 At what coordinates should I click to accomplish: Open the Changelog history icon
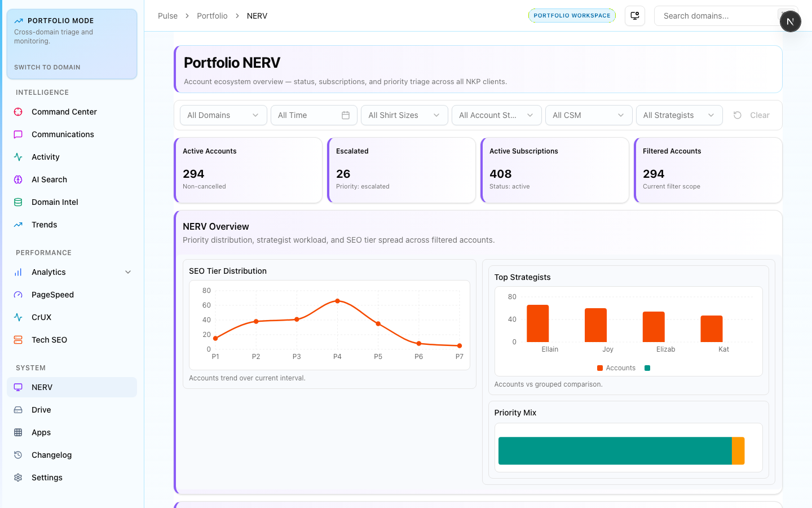(18, 455)
